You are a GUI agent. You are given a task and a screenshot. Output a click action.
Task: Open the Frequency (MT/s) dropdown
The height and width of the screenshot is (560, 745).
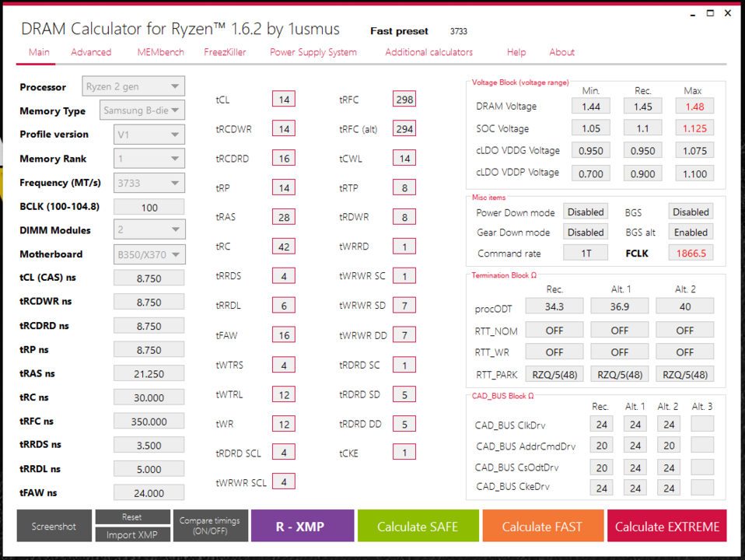149,183
